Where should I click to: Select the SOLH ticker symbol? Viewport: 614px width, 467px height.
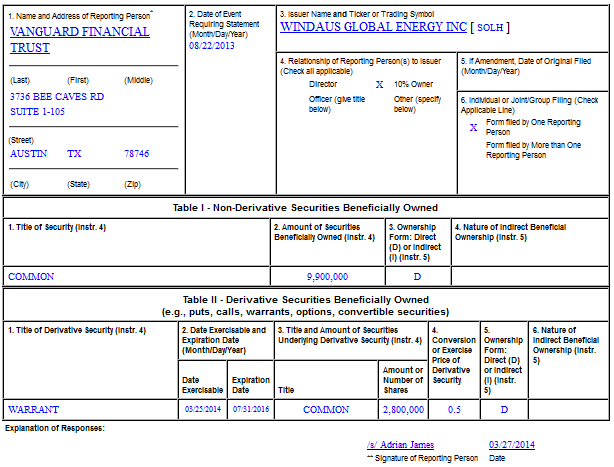point(490,27)
